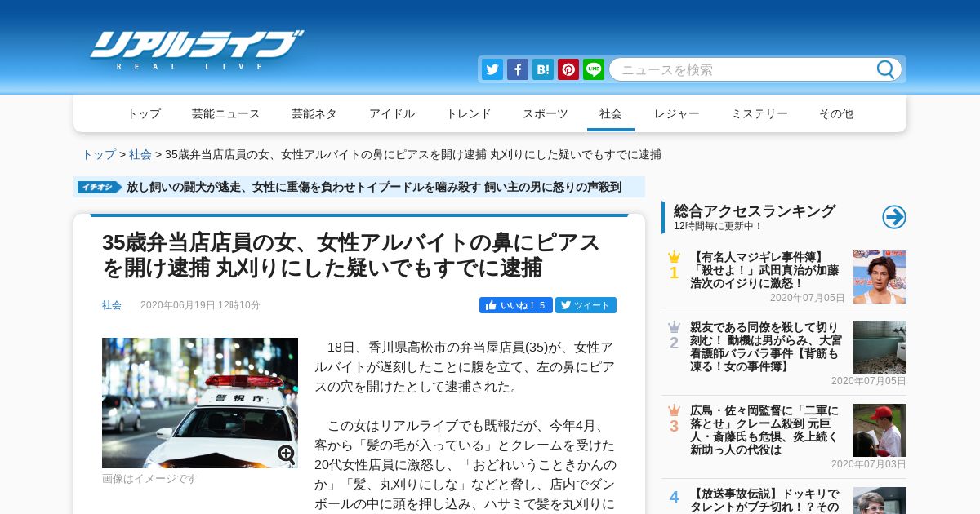Open the レジャー navigation tab
Viewport: 980px width, 514px height.
677,113
